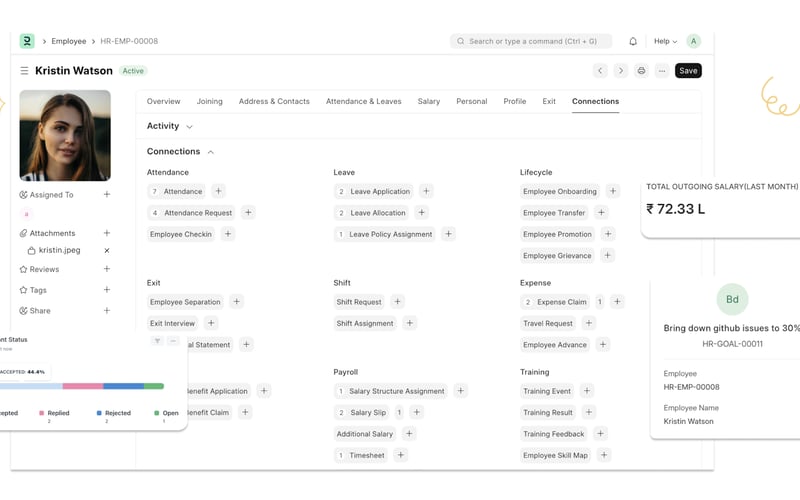Add a new Attendance record

coord(219,191)
